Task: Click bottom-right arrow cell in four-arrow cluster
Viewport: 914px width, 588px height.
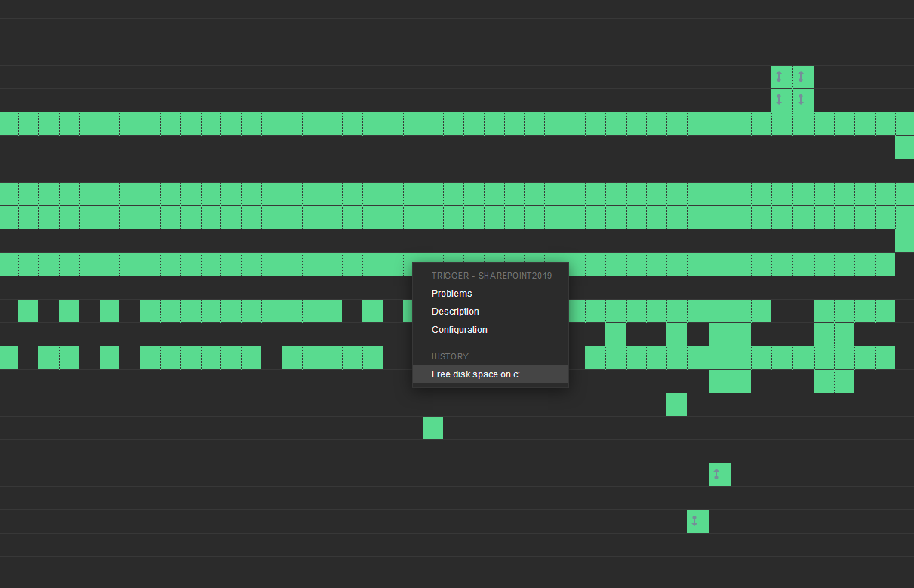Action: click(804, 100)
